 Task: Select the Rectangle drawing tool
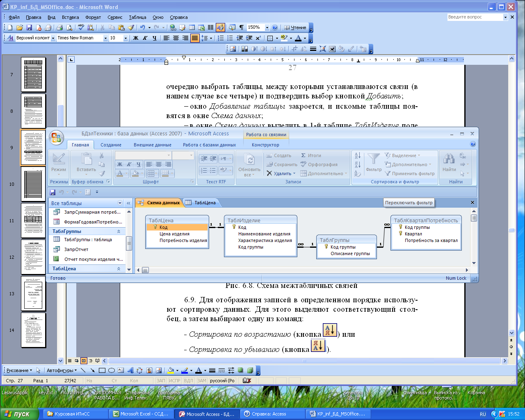[102, 370]
